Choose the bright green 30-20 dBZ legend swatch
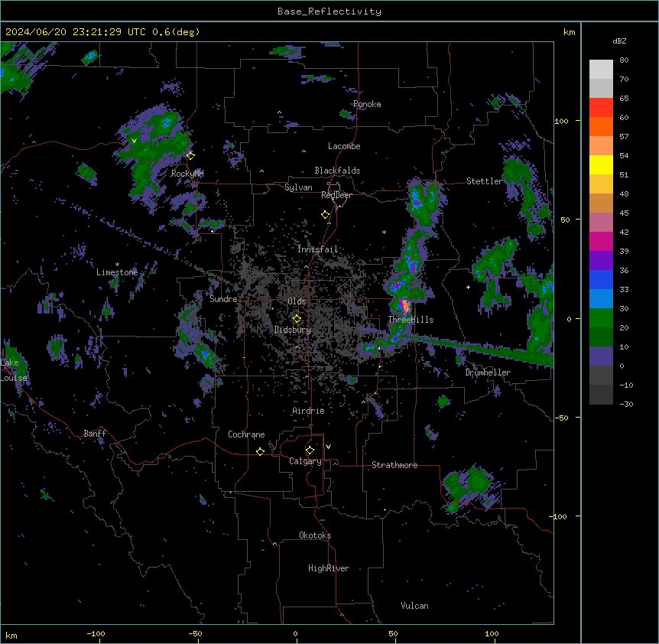 pyautogui.click(x=601, y=318)
